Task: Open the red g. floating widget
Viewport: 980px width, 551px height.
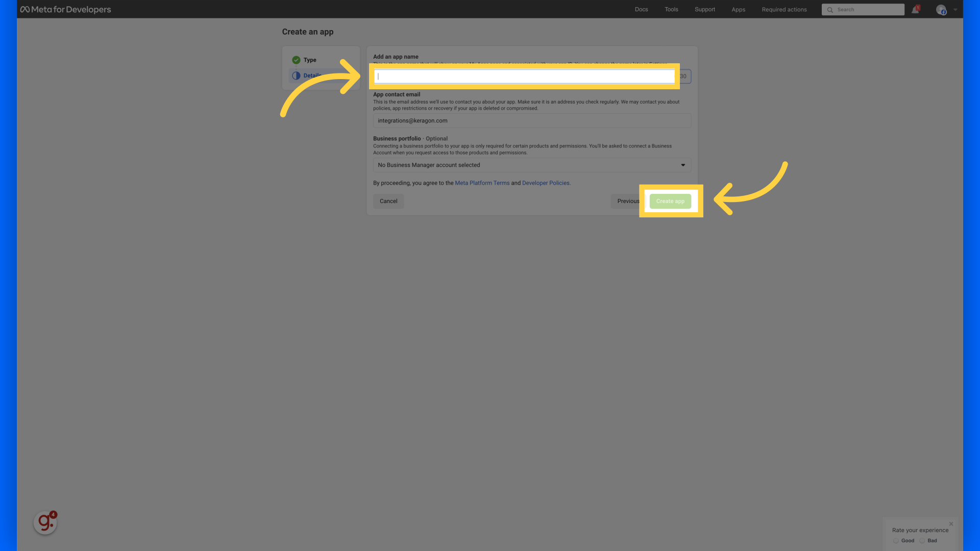Action: [x=45, y=522]
